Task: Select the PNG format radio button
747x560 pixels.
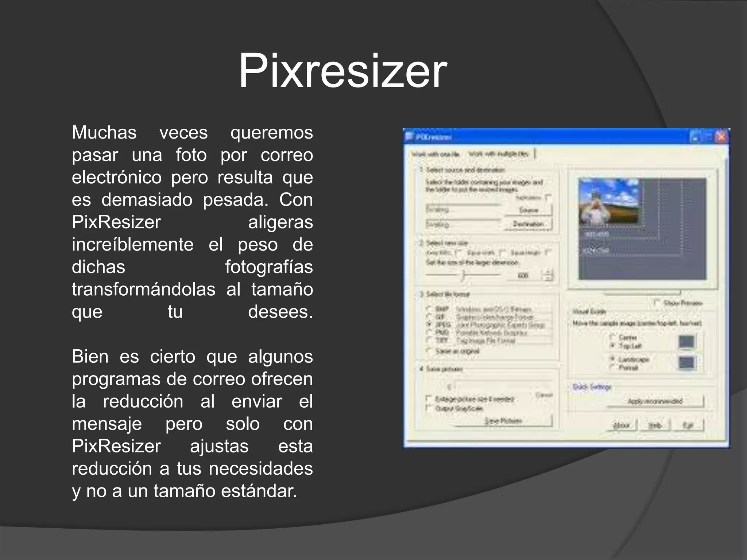Action: tap(430, 332)
